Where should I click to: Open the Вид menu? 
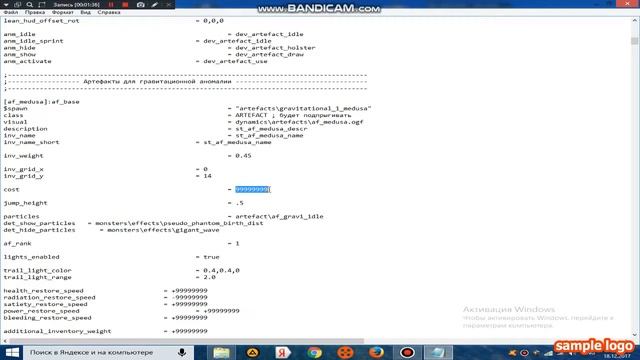(85, 12)
